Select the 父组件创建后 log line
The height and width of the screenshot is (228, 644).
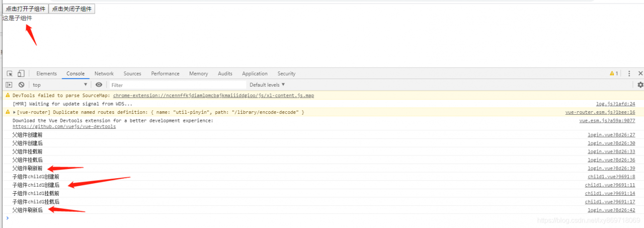coord(28,143)
